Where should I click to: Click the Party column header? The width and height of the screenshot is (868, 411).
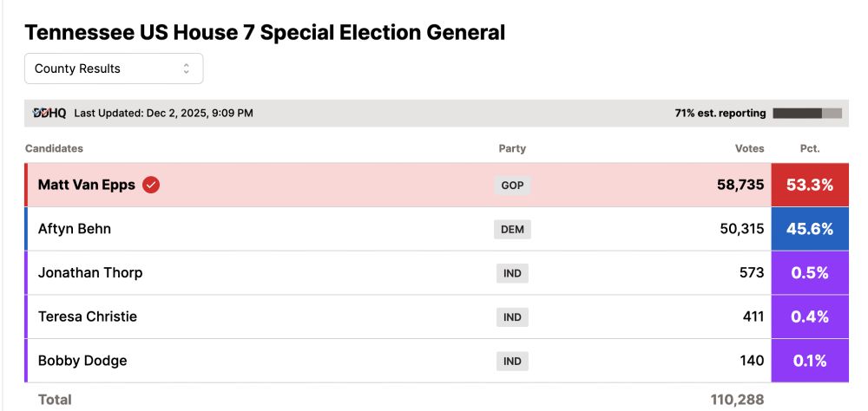[x=512, y=148]
